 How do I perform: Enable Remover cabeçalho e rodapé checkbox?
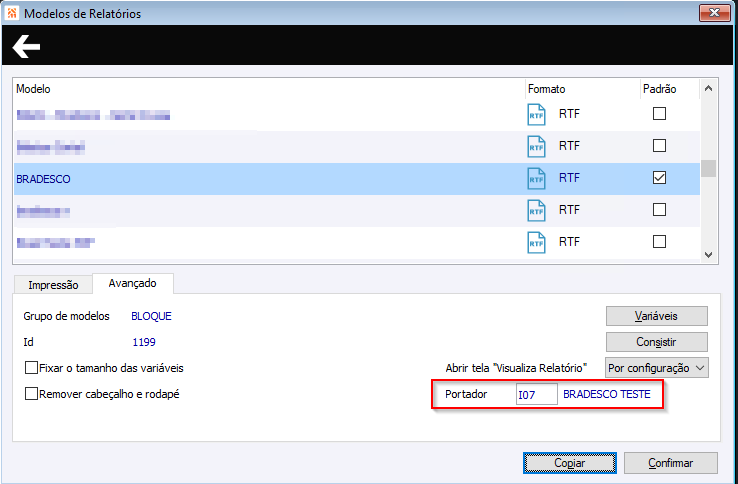[x=31, y=393]
